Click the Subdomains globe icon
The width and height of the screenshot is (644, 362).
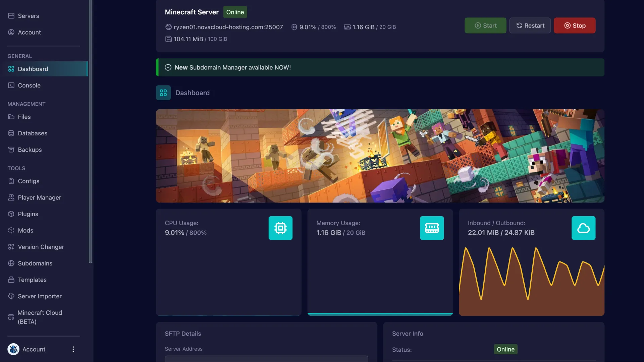tap(11, 263)
